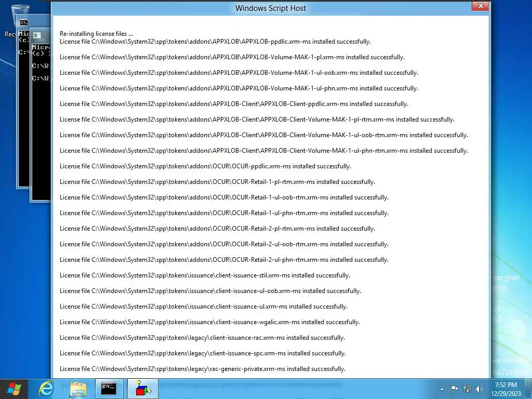Click the client-issuance-ul-oob.xrm-ms line
532x399 pixels.
(x=210, y=291)
